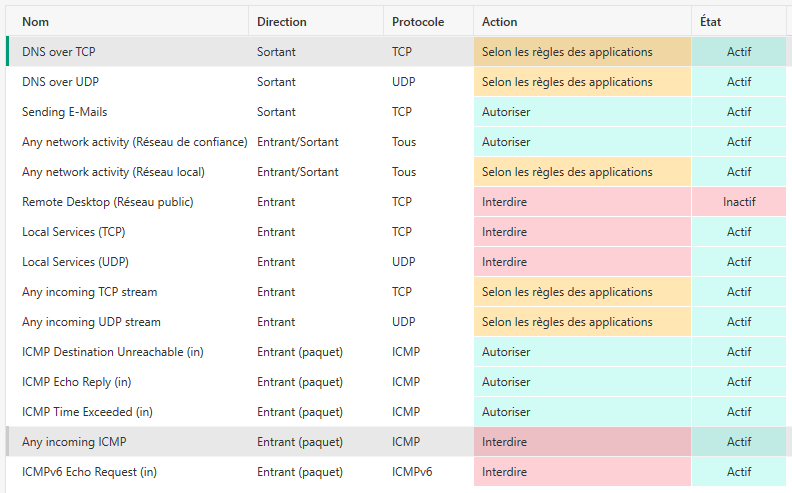Select the ICMPv6 Echo Request (in) rule
Image resolution: width=792 pixels, height=493 pixels.
tap(89, 472)
